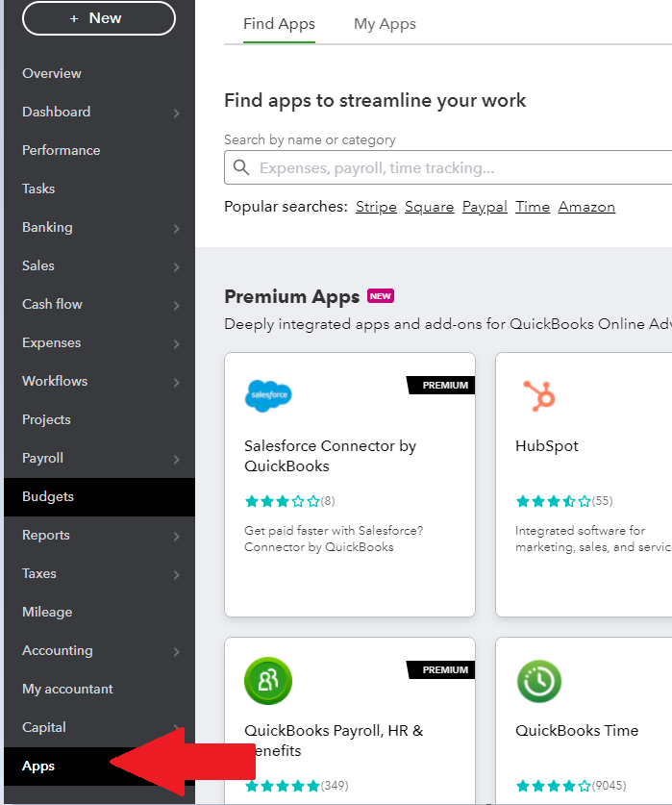Click the + New button
The image size is (672, 805).
pyautogui.click(x=98, y=17)
